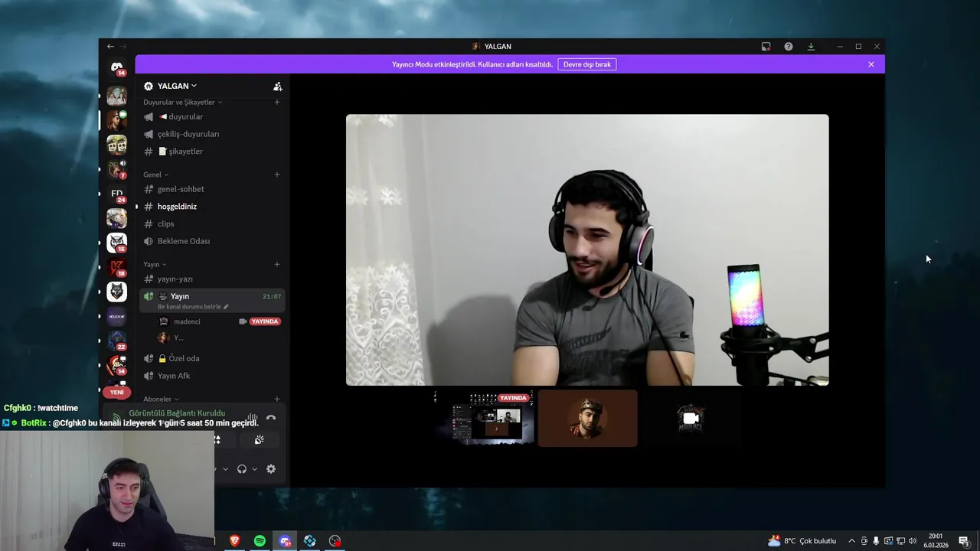Open the şikayetler text channel
The image size is (980, 551).
pyautogui.click(x=212, y=152)
